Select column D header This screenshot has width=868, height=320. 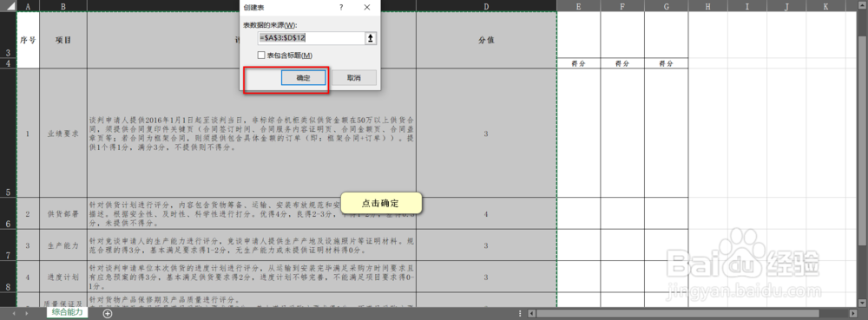coord(486,6)
